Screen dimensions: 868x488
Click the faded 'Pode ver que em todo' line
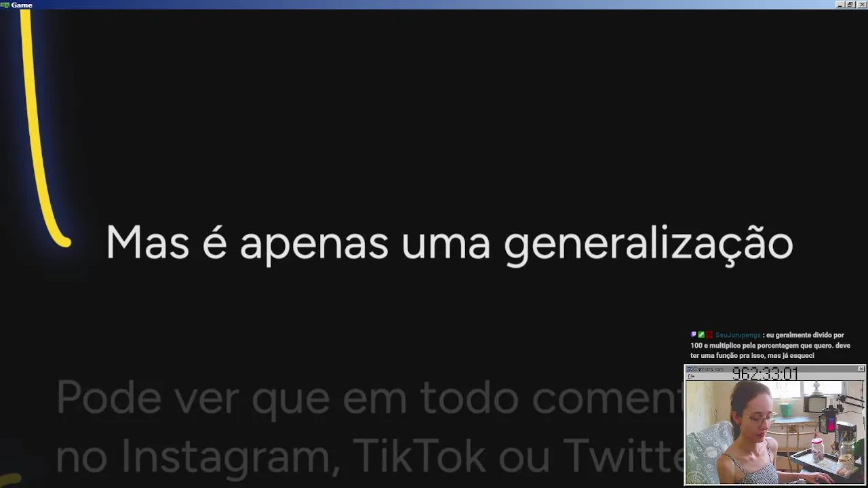pos(370,397)
